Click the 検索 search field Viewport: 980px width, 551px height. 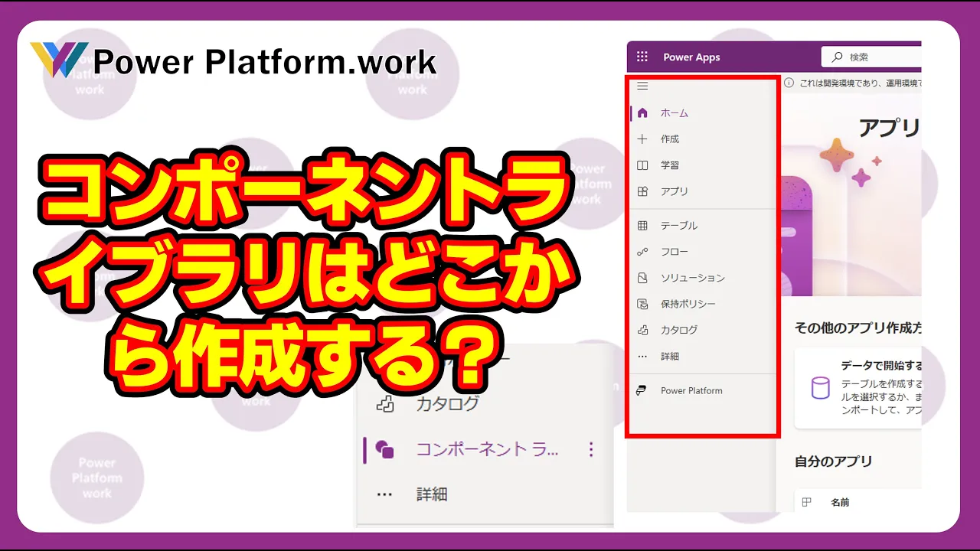(x=871, y=57)
